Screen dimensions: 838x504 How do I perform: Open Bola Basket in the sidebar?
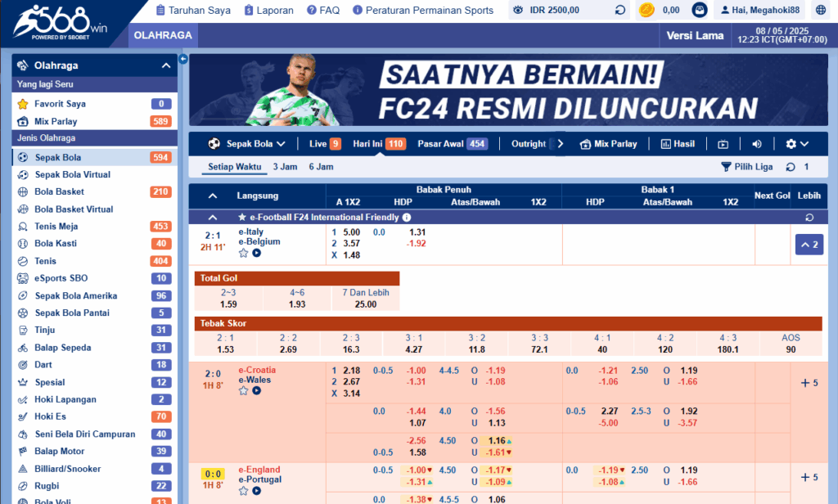point(59,191)
